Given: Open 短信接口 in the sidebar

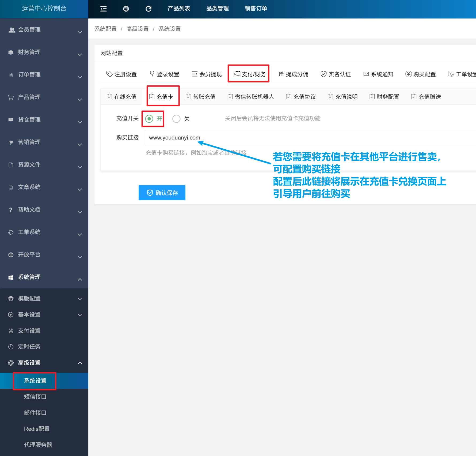Looking at the screenshot, I should tap(35, 397).
